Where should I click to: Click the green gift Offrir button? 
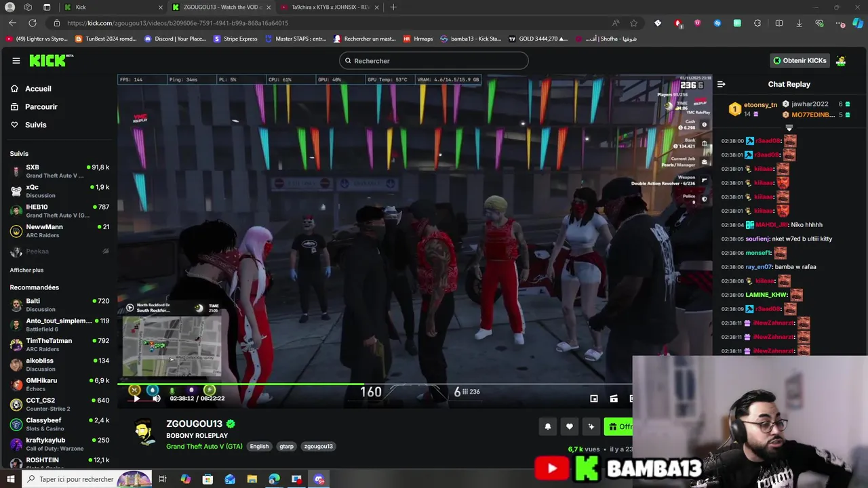[x=619, y=426]
